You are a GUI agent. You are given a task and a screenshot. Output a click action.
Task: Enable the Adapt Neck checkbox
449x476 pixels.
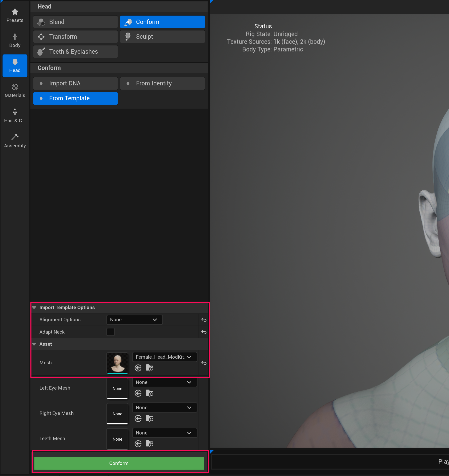[x=110, y=332]
